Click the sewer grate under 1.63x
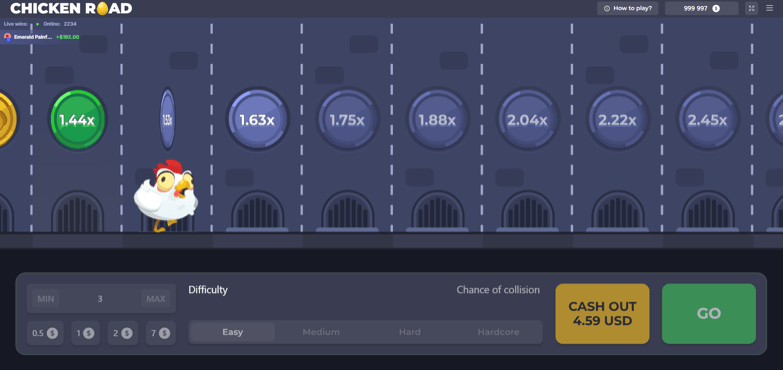The height and width of the screenshot is (370, 783). (x=257, y=211)
